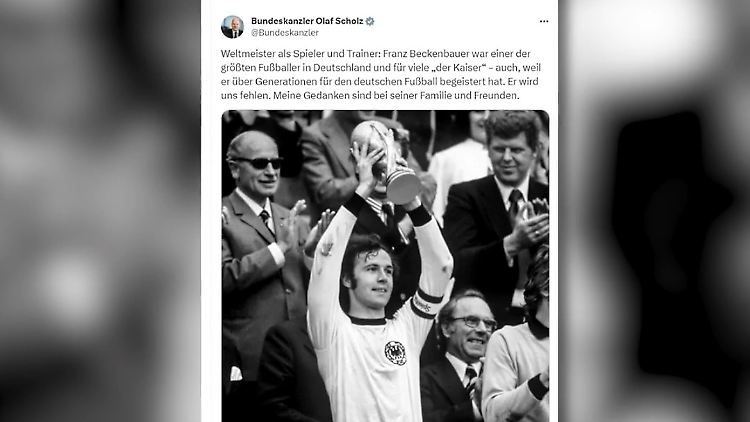Click the blurred background left of the tweet
This screenshot has width=750, height=422.
coord(100,211)
